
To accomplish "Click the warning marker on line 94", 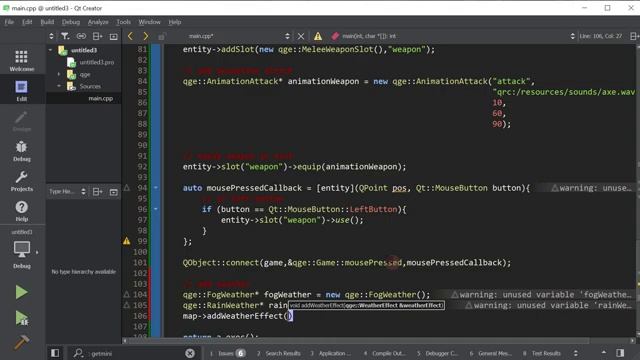I will click(127, 188).
